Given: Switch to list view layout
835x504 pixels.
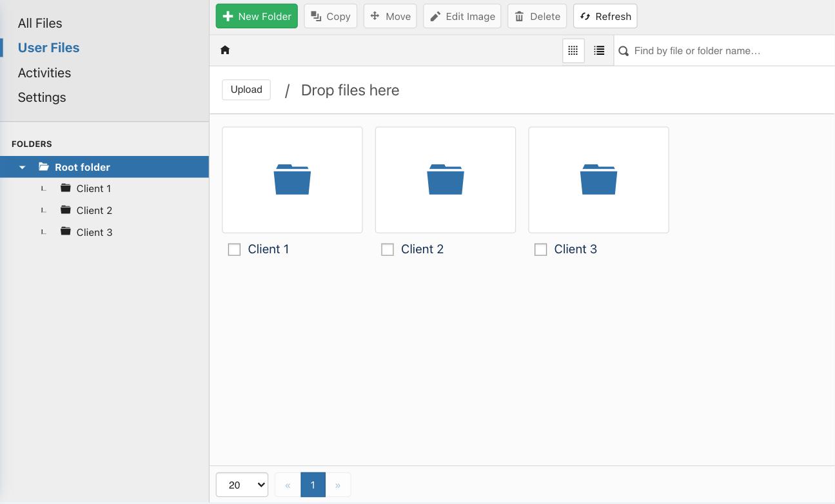Looking at the screenshot, I should pyautogui.click(x=599, y=51).
